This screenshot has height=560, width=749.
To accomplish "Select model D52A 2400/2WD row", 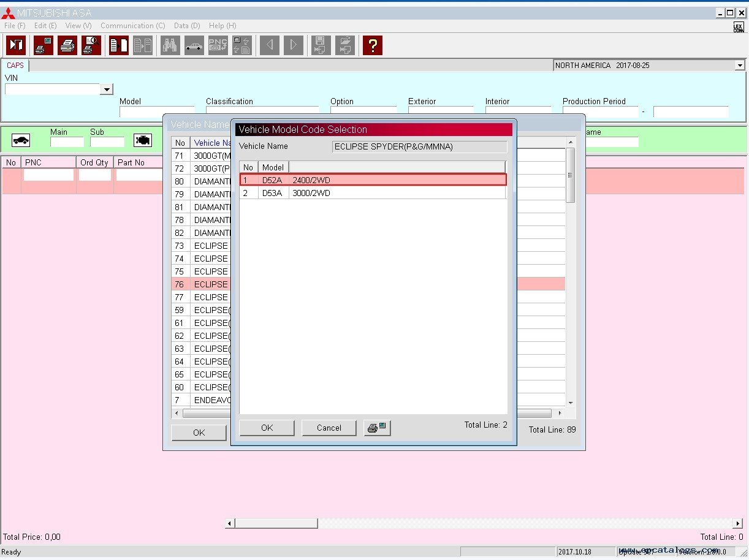I will [373, 180].
